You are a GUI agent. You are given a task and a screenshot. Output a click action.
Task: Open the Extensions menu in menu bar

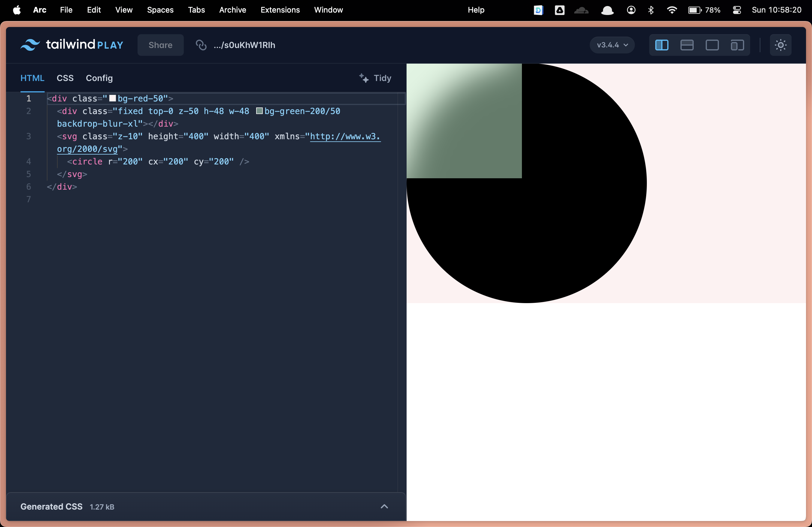(x=280, y=10)
